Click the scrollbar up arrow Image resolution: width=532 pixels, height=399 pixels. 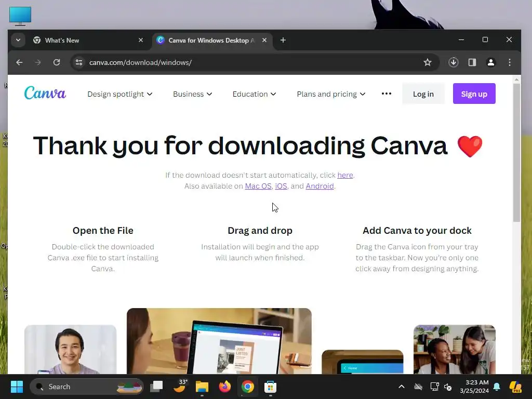pyautogui.click(x=516, y=79)
